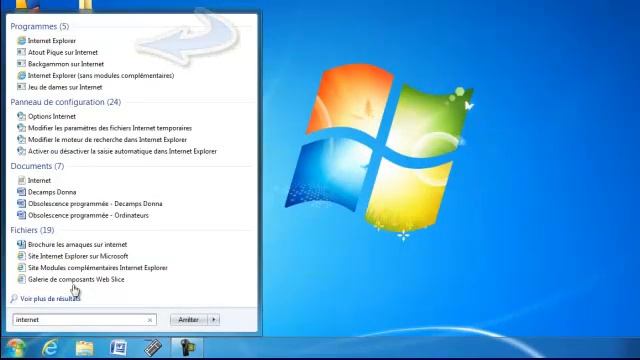Select Site Modules complémentaires Internet Explorer text

98,268
